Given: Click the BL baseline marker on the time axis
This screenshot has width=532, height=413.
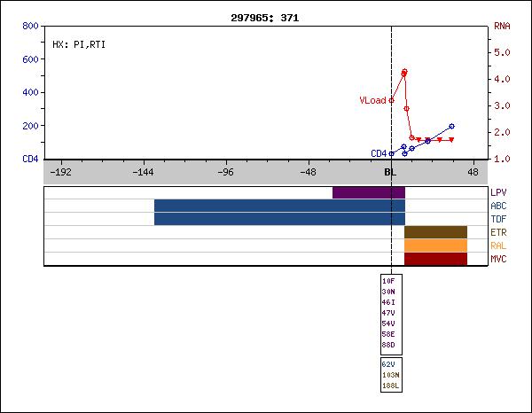Looking at the screenshot, I should 390,173.
